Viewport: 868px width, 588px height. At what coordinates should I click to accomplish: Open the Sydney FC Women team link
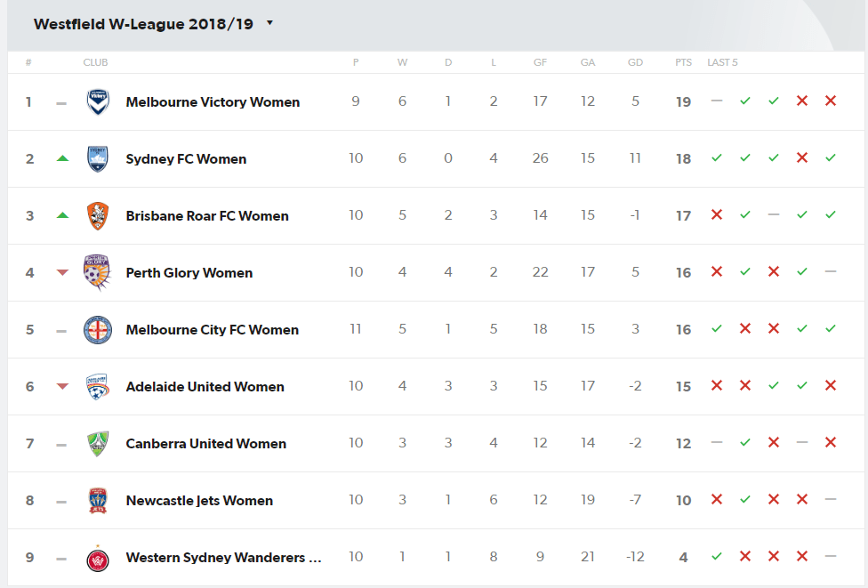click(x=186, y=159)
